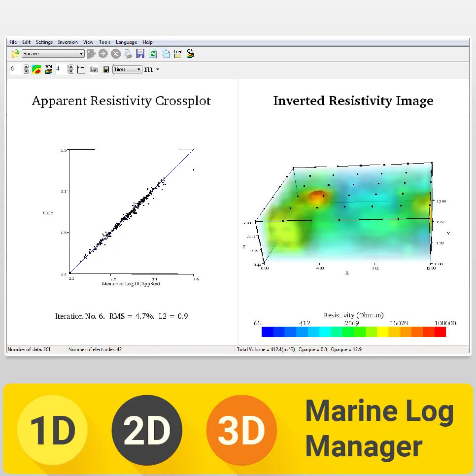The height and width of the screenshot is (476, 476).
Task: Open the Tools menu
Action: coord(104,42)
